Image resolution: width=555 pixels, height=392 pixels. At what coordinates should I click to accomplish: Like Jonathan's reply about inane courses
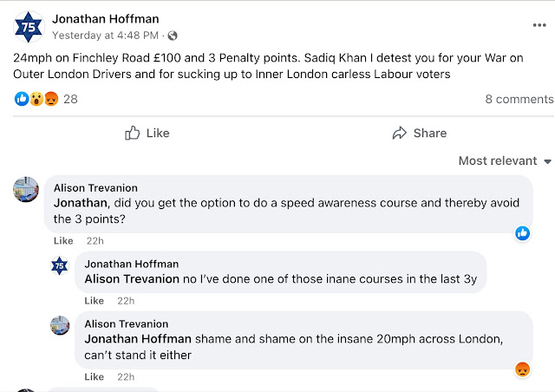pyautogui.click(x=95, y=300)
